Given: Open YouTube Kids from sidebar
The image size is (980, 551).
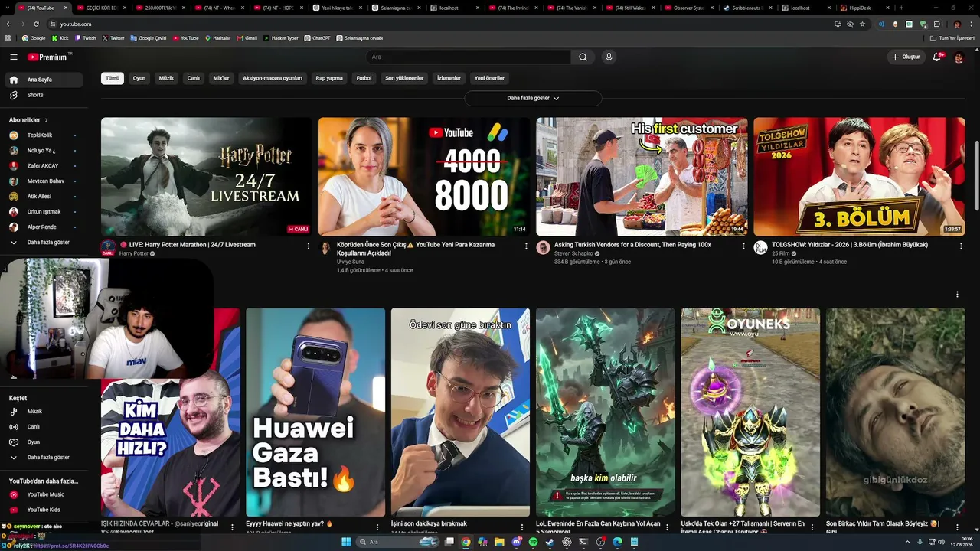Looking at the screenshot, I should click(x=42, y=510).
